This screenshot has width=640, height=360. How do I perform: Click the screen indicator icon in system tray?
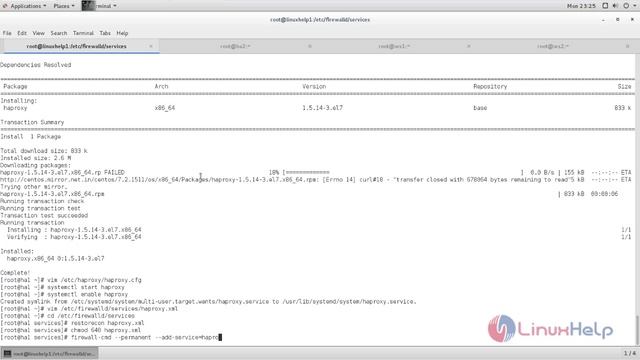[605, 6]
